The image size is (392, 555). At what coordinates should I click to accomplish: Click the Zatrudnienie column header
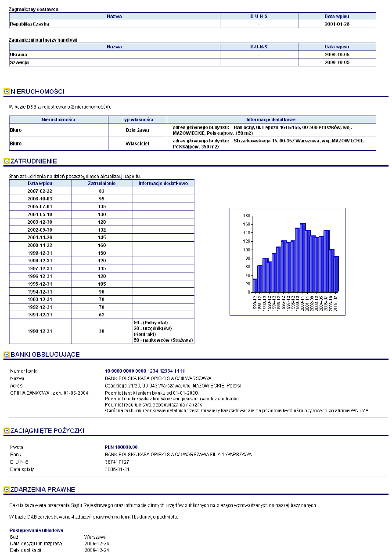(x=102, y=183)
